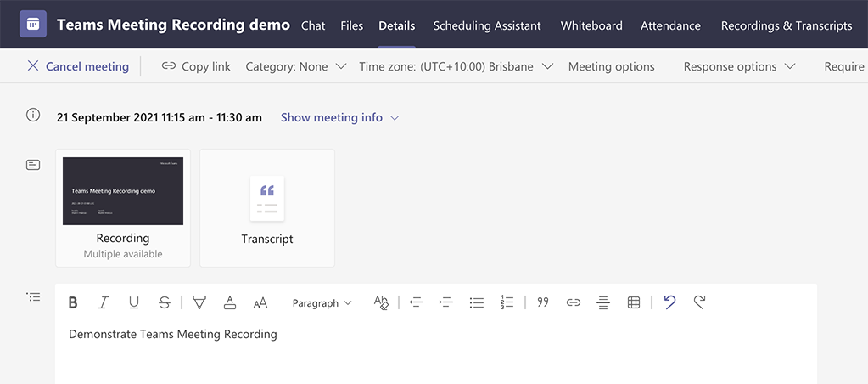
Task: Open Whiteboard tab
Action: click(591, 25)
